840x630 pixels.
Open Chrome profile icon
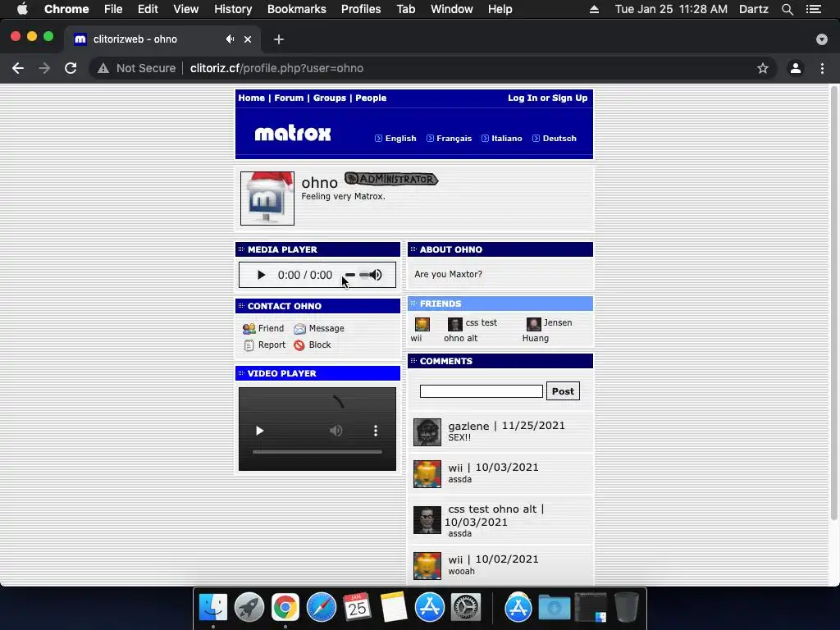(x=796, y=68)
